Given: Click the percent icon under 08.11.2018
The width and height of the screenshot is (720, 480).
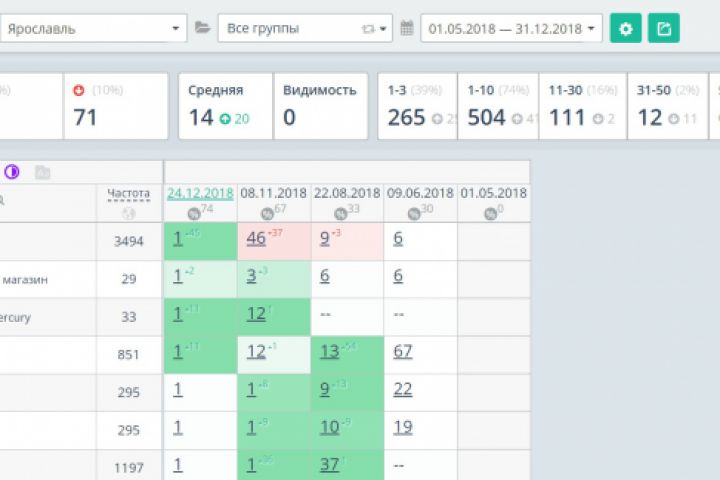Looking at the screenshot, I should pyautogui.click(x=267, y=214).
